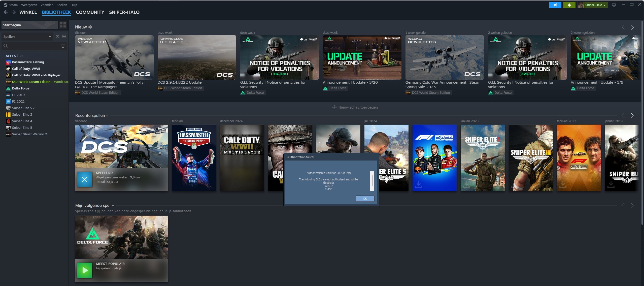Screen dimensions: 644x286
Task: Stop DCS with the blue X button
Action: (x=85, y=179)
